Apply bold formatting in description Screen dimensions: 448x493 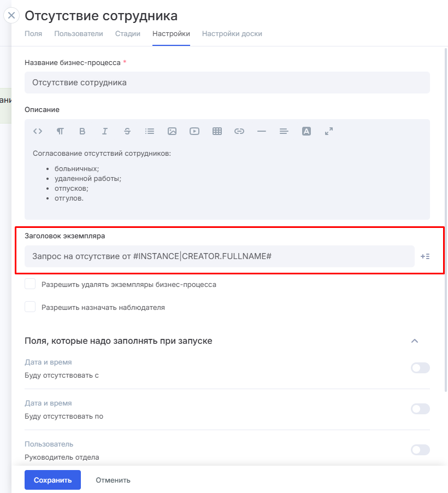pyautogui.click(x=82, y=131)
